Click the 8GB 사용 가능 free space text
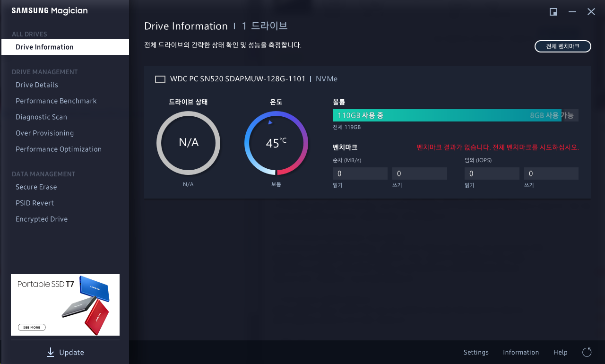 click(x=552, y=115)
